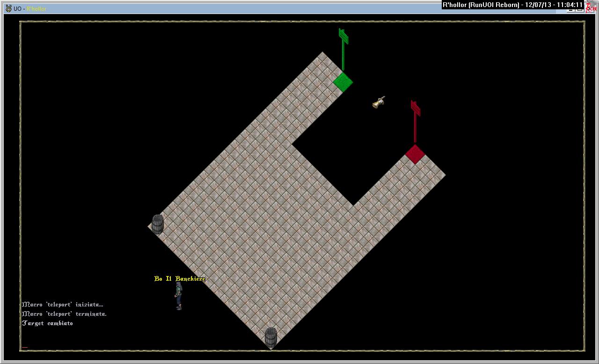Image resolution: width=599 pixels, height=364 pixels.
Task: Click the 'Bo Il Banchiere' name label
Action: [180, 279]
